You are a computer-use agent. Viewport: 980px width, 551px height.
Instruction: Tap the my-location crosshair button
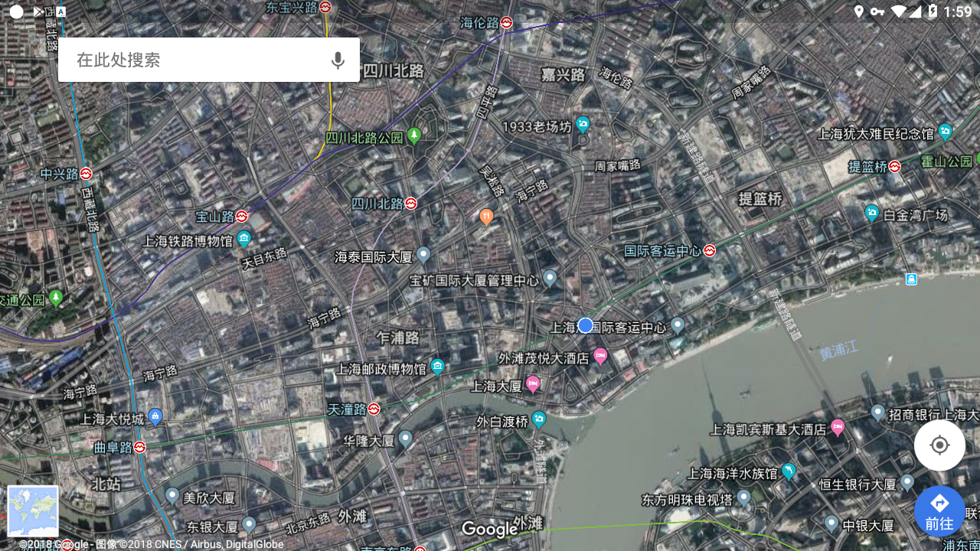[x=939, y=445]
